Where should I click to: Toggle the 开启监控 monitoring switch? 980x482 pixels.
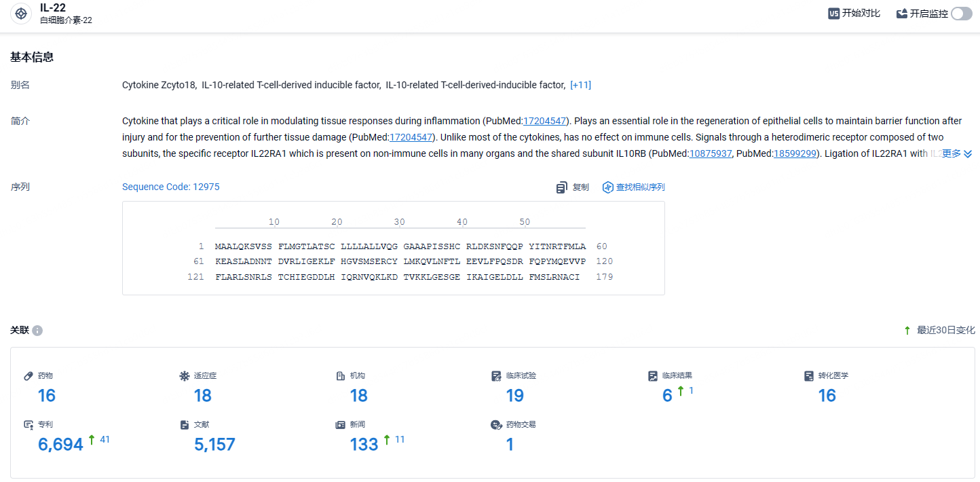click(x=961, y=14)
